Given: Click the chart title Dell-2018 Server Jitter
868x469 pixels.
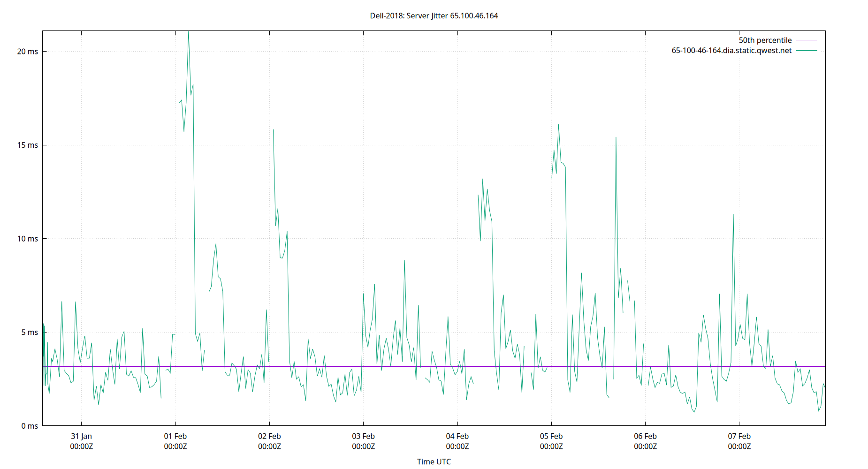Looking at the screenshot, I should point(434,15).
